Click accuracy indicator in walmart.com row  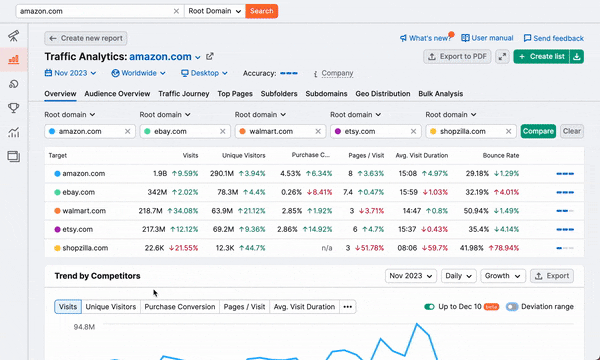[x=565, y=211]
